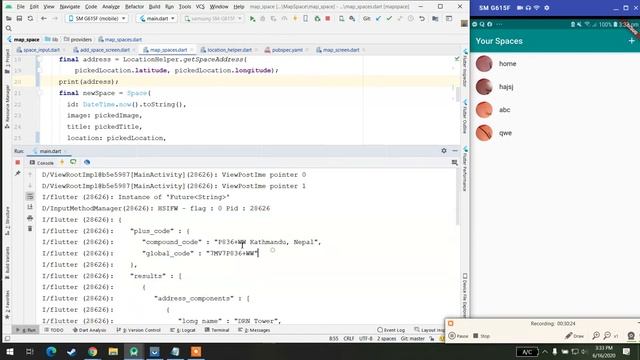Minimize the Run tool window
This screenshot has width=640, height=360.
(455, 151)
